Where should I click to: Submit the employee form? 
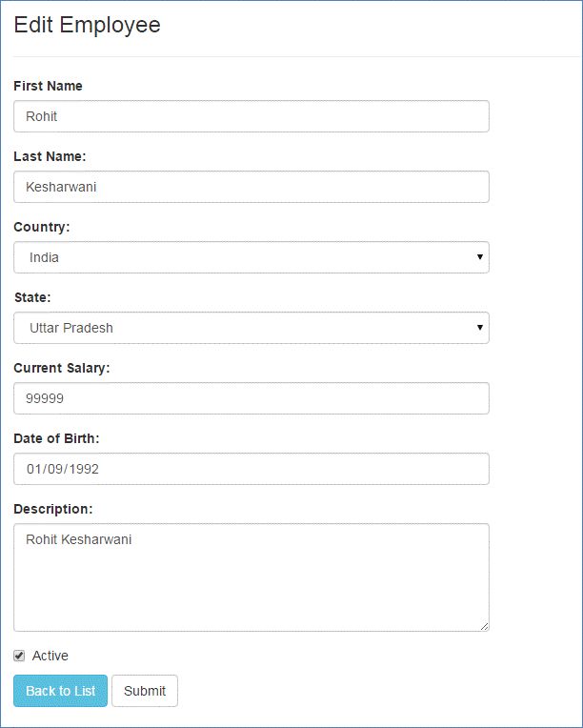pyautogui.click(x=145, y=691)
